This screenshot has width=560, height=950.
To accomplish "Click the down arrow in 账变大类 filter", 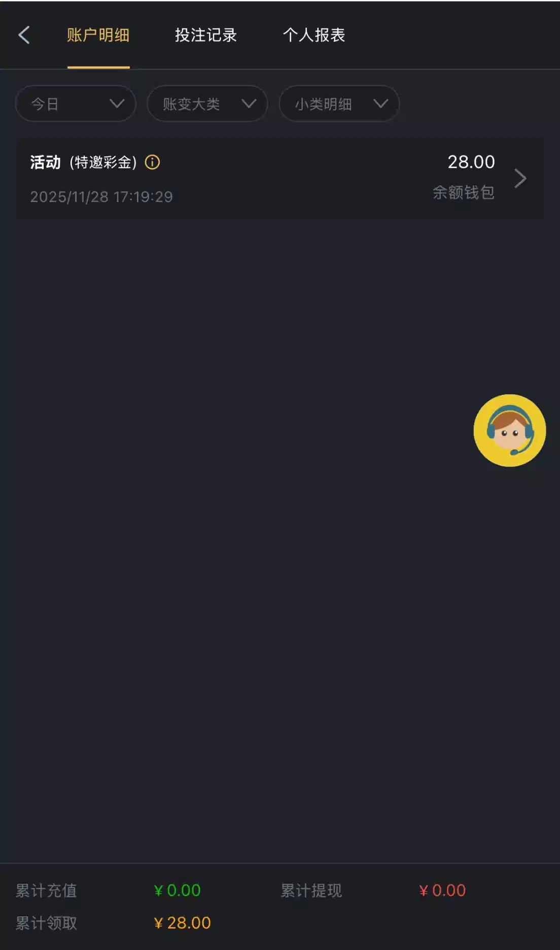I will pos(249,104).
